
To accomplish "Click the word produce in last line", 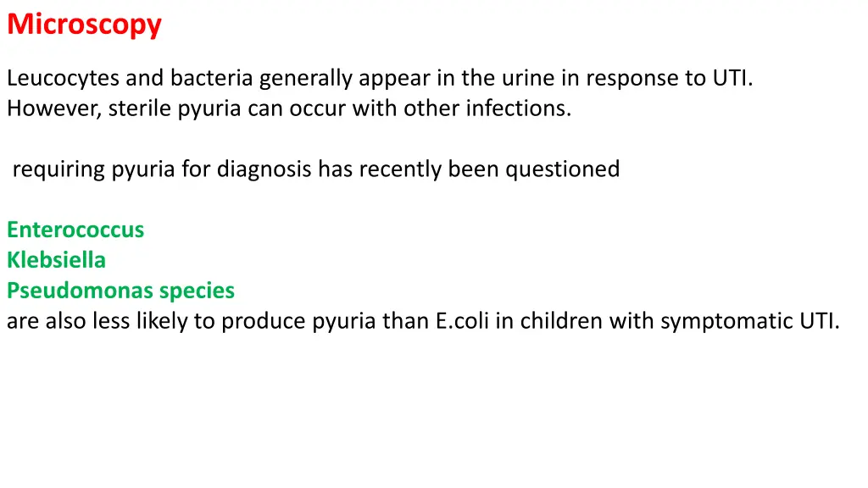I will [264, 322].
